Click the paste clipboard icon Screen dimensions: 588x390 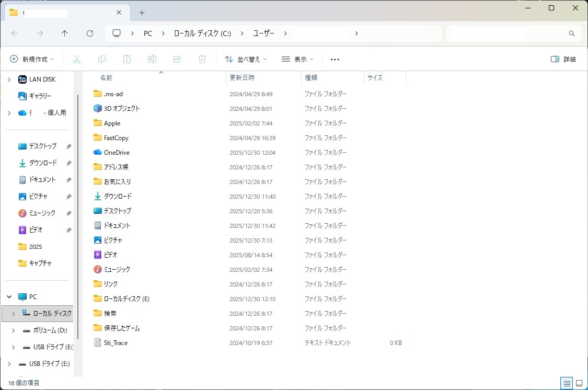pos(127,59)
